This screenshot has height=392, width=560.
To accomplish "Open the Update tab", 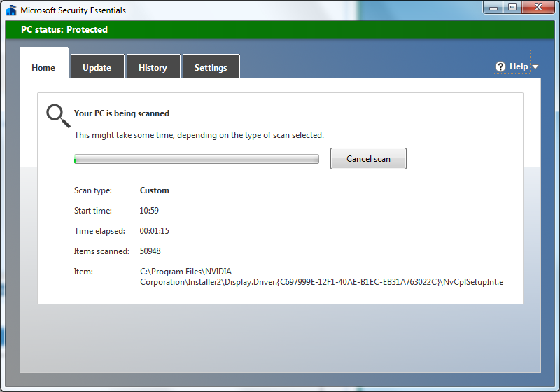I will click(97, 67).
